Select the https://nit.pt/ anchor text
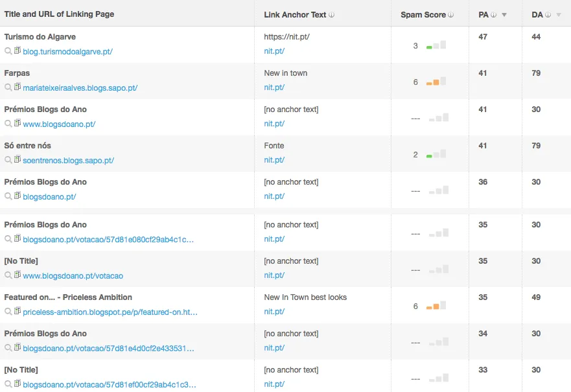The height and width of the screenshot is (392, 571). pyautogui.click(x=287, y=37)
